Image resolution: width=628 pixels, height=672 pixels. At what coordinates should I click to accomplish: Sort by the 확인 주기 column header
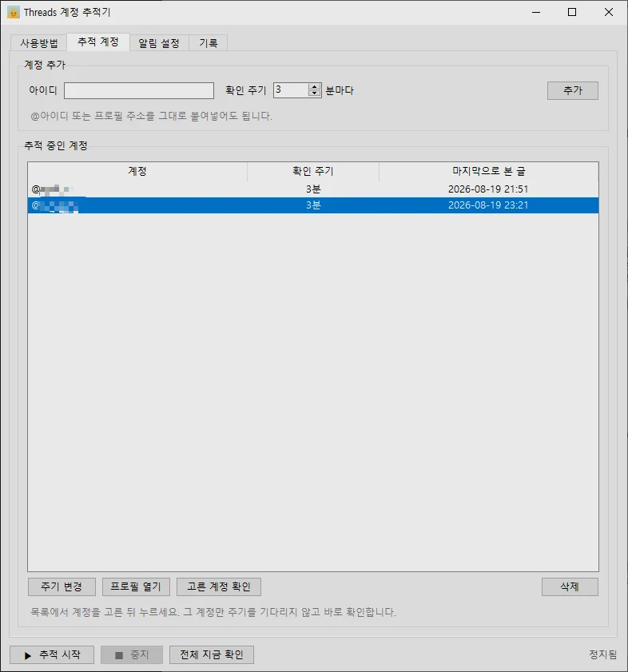313,172
